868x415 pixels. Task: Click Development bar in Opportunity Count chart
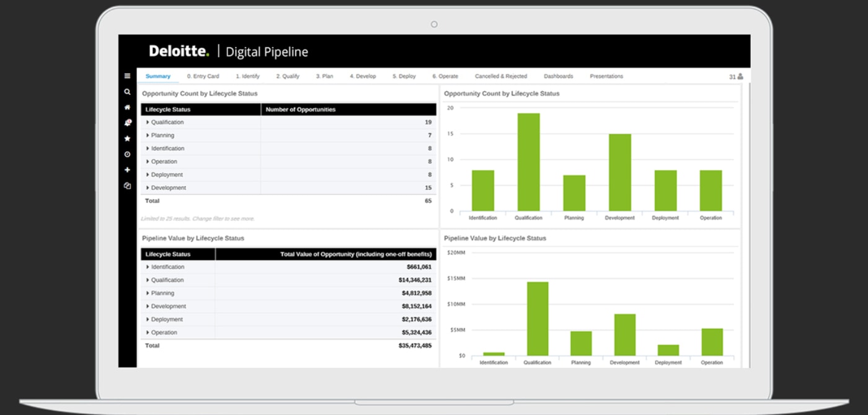(x=619, y=172)
